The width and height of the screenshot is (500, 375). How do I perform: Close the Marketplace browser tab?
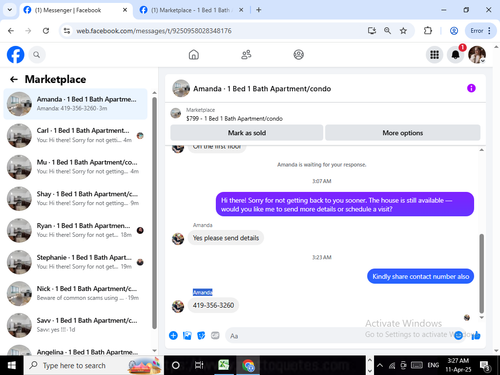pos(241,10)
